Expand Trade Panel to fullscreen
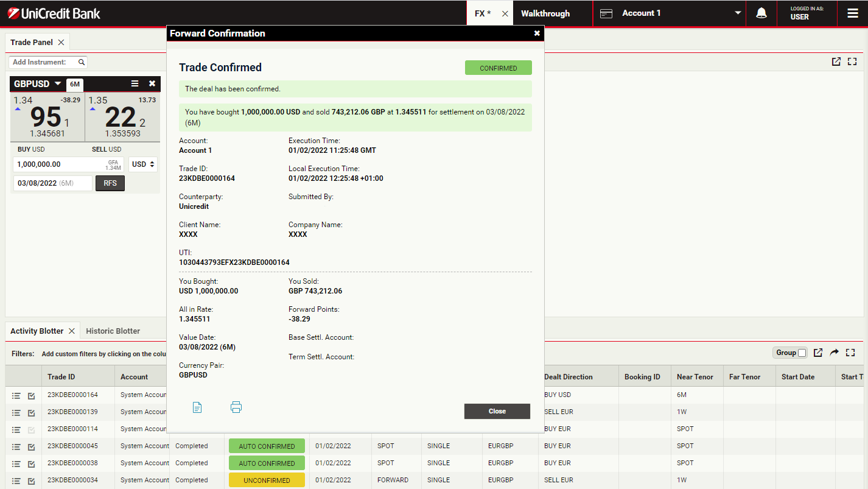The width and height of the screenshot is (868, 489). pyautogui.click(x=852, y=62)
